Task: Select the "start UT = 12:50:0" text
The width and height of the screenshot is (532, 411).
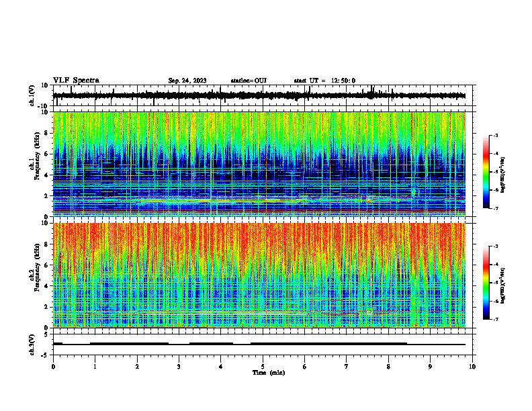Action: (324, 81)
